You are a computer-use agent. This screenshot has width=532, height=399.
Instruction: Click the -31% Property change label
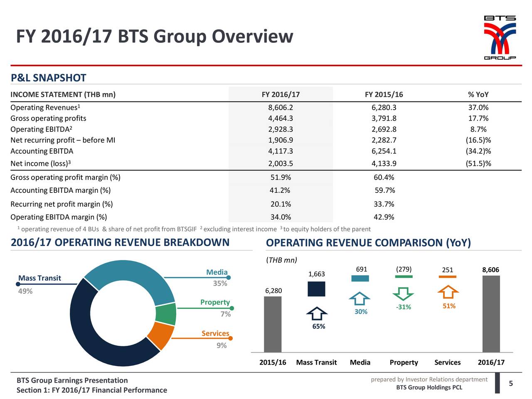pos(404,307)
